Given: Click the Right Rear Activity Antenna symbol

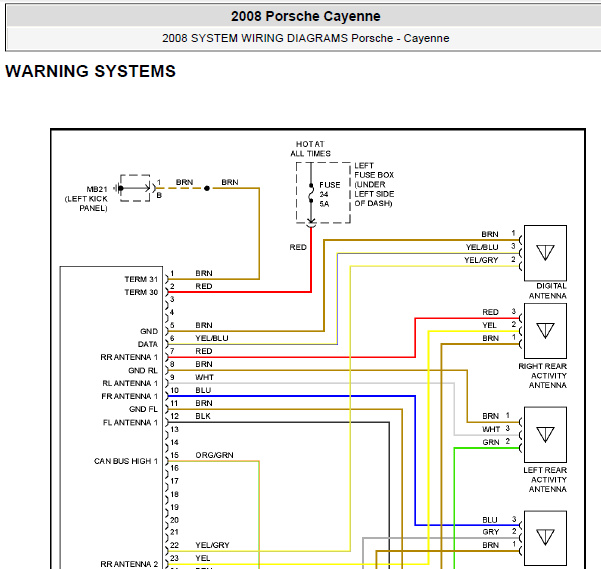Looking at the screenshot, I should pos(545,331).
